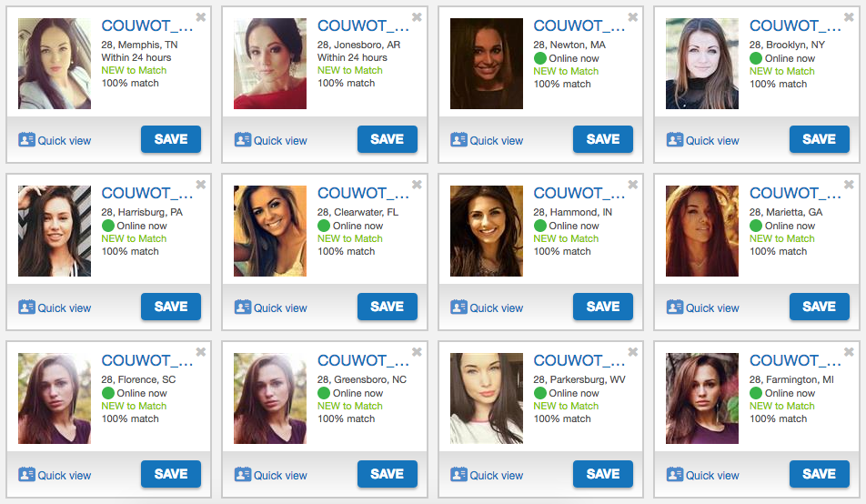This screenshot has height=504, width=866.
Task: Save the Memphis, TN profile
Action: click(x=171, y=139)
